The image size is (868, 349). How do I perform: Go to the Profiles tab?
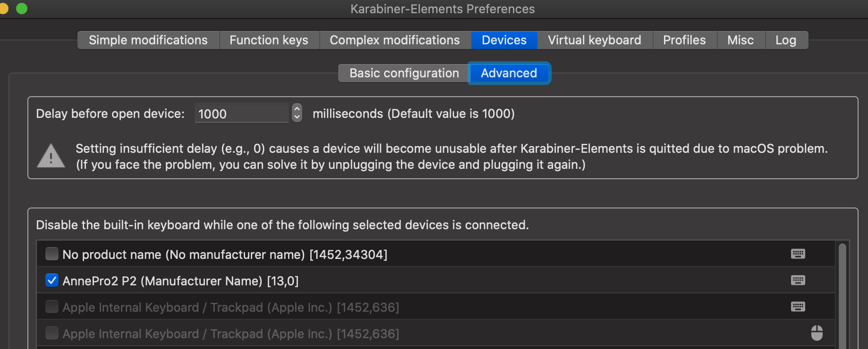coord(684,40)
